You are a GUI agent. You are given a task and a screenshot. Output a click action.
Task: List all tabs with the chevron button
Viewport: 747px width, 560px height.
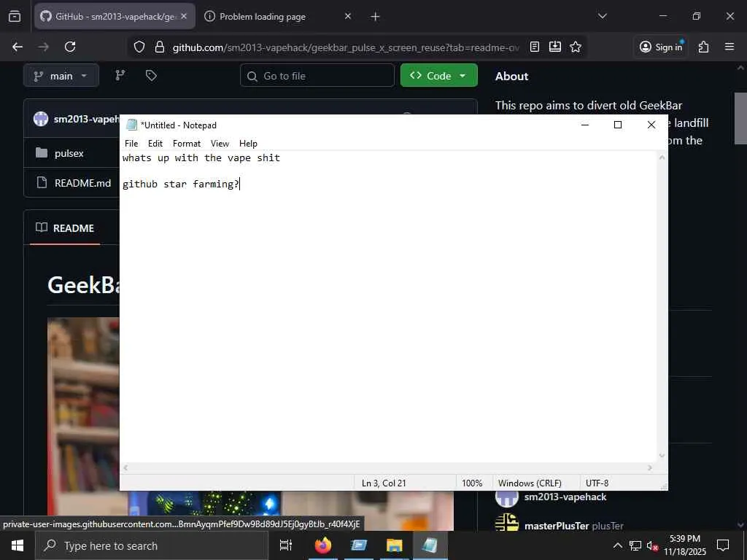pyautogui.click(x=602, y=16)
